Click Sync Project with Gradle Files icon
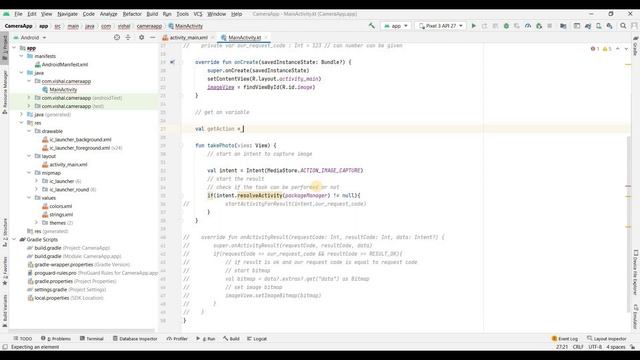The height and width of the screenshot is (360, 640). tap(588, 26)
